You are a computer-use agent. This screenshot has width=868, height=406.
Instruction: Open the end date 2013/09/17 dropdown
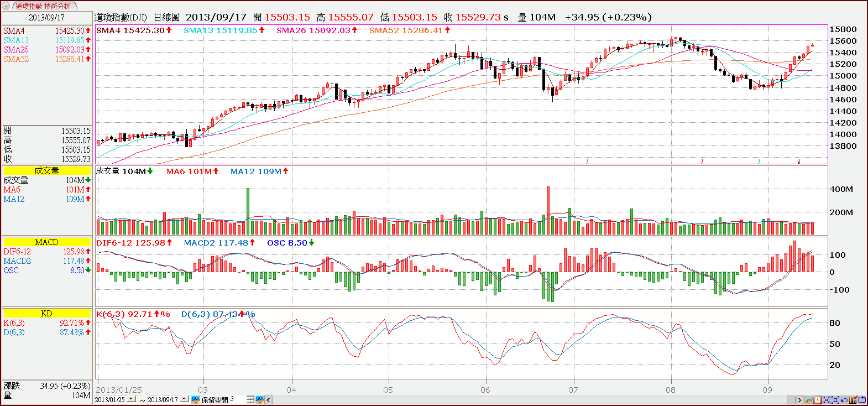click(184, 399)
